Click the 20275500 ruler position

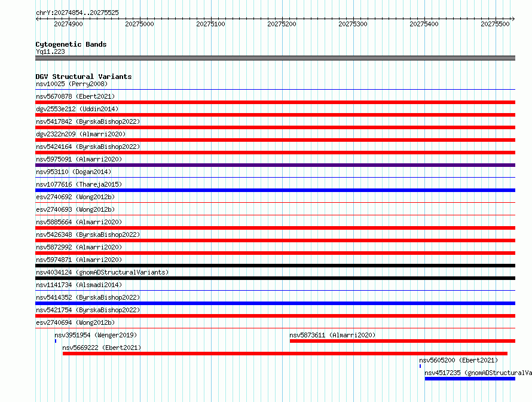coord(495,24)
